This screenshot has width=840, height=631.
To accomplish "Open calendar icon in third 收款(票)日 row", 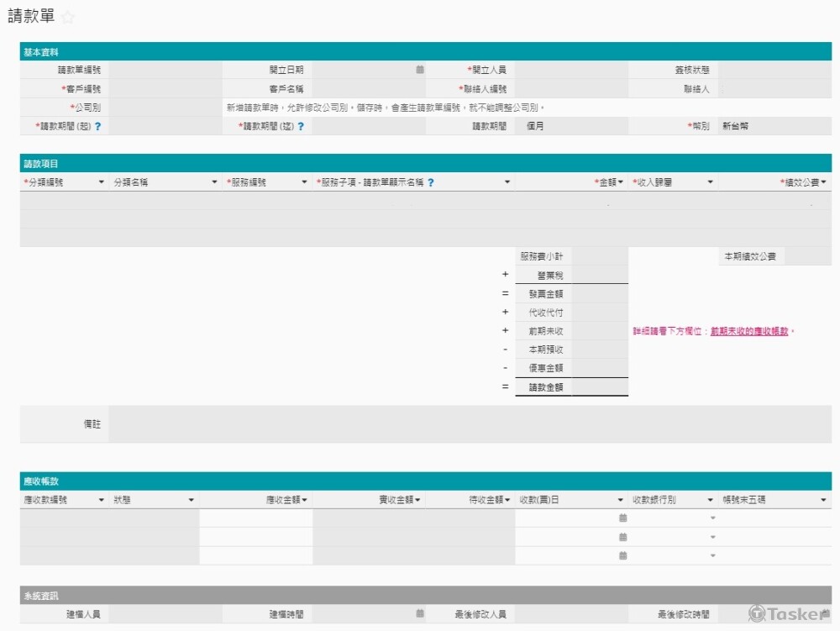I will coord(622,555).
